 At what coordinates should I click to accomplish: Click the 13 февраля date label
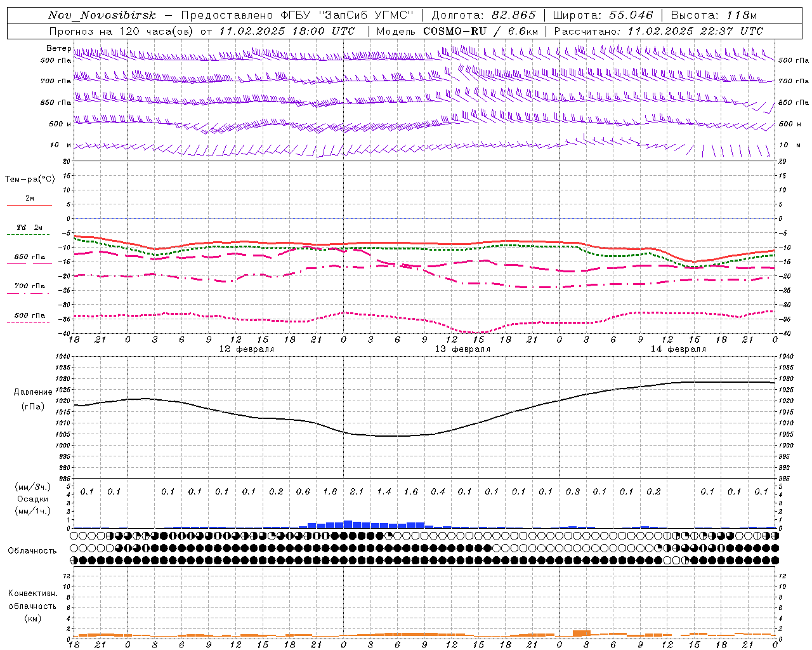462,349
